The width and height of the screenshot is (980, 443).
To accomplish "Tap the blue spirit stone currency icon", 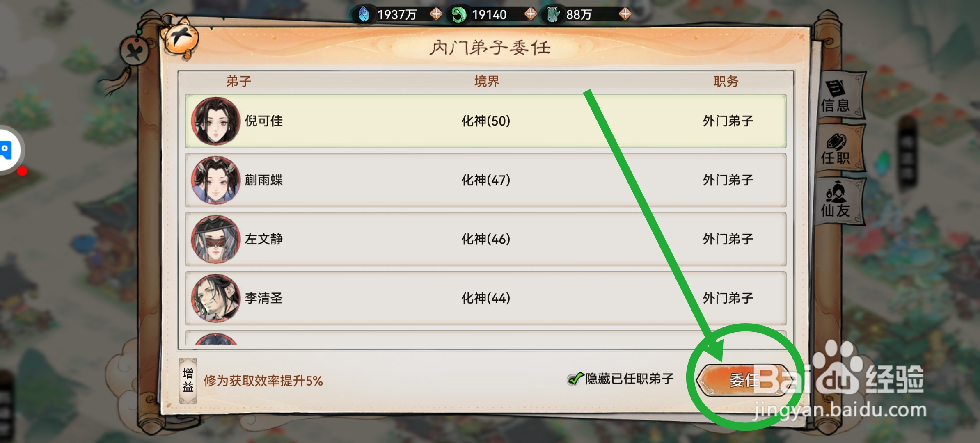I will (x=364, y=14).
